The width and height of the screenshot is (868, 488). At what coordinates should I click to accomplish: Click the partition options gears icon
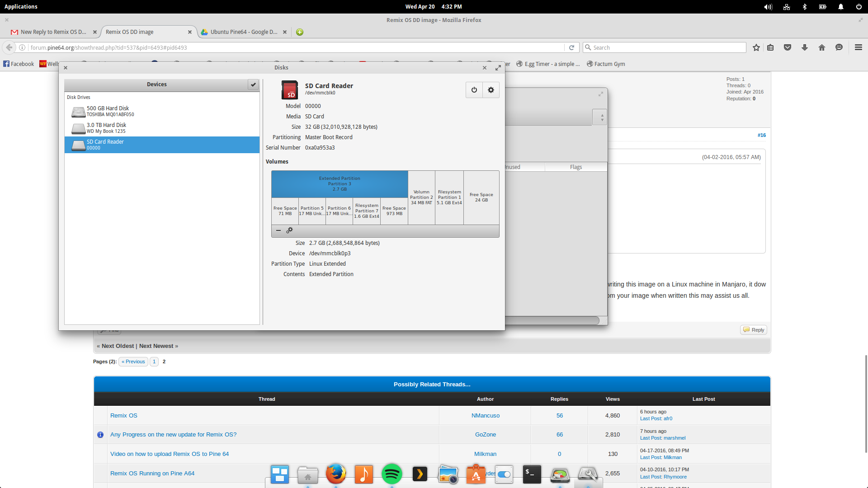289,230
